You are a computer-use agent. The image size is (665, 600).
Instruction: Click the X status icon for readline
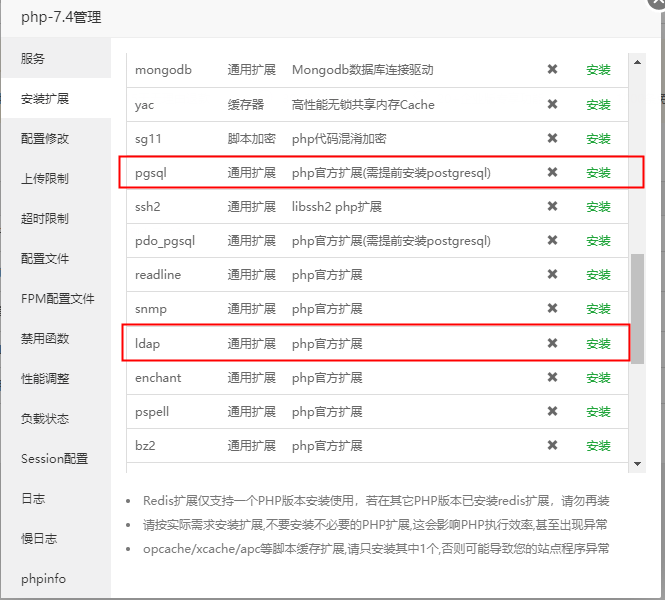[552, 275]
